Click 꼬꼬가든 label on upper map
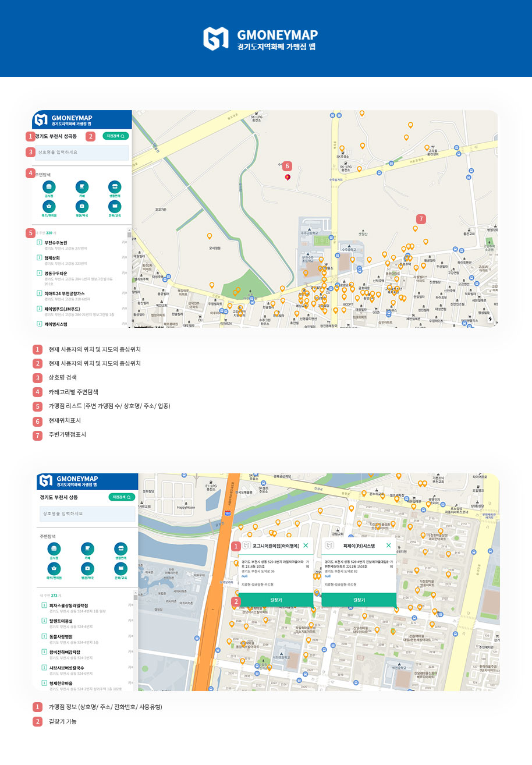Viewport: 532px width, 765px height. click(x=161, y=209)
